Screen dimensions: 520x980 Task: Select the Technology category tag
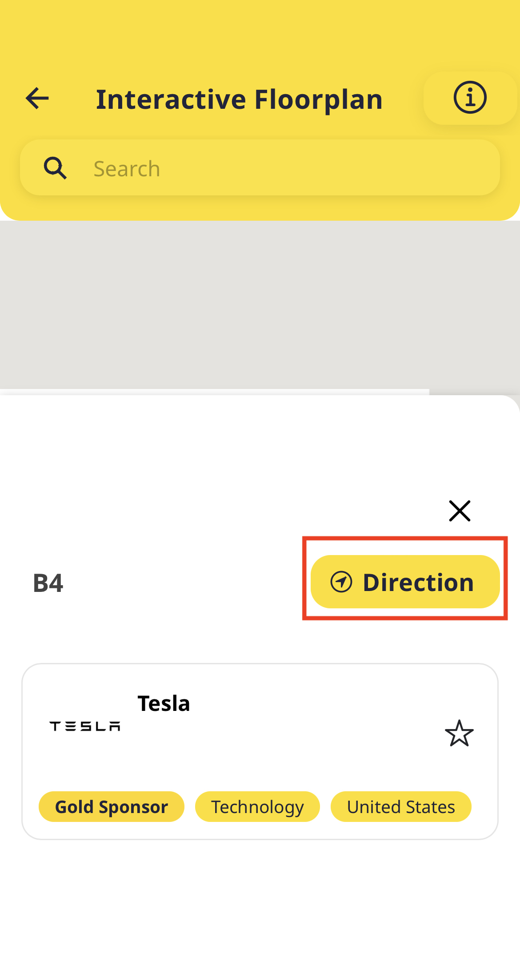coord(257,807)
